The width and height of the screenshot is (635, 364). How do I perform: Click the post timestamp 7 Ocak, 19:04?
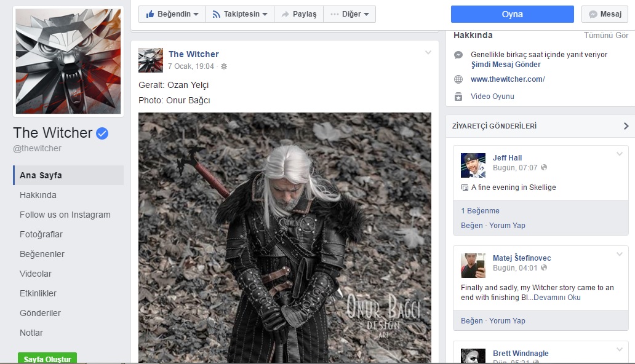[x=191, y=66]
